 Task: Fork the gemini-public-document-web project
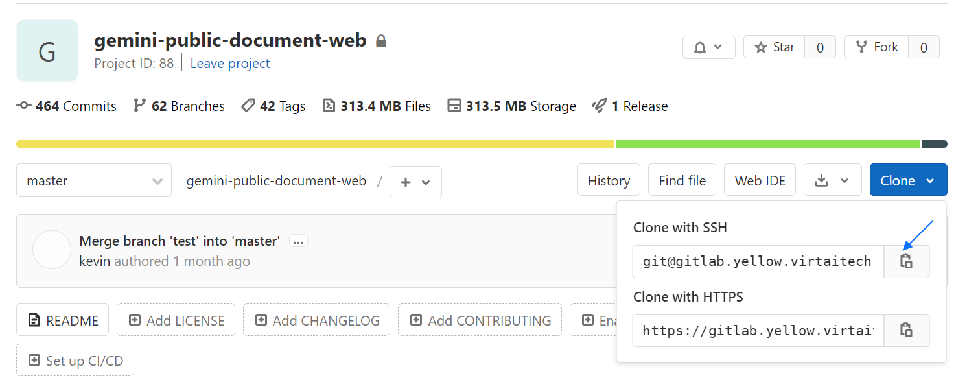(877, 47)
